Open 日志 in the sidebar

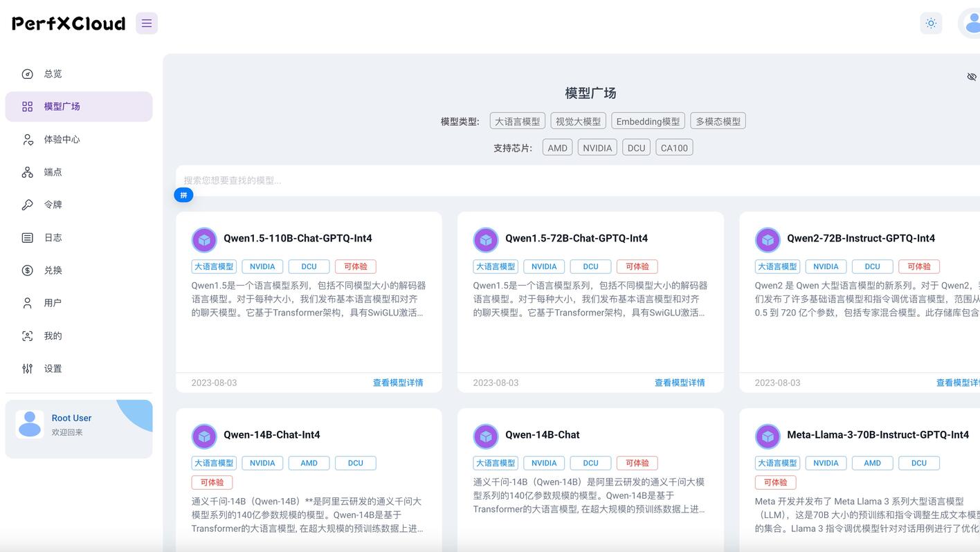[79, 237]
